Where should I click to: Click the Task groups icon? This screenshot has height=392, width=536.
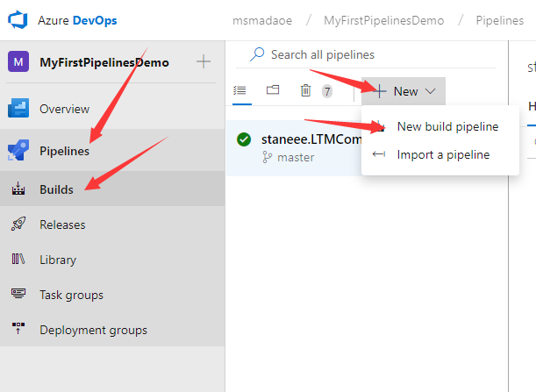(x=18, y=294)
